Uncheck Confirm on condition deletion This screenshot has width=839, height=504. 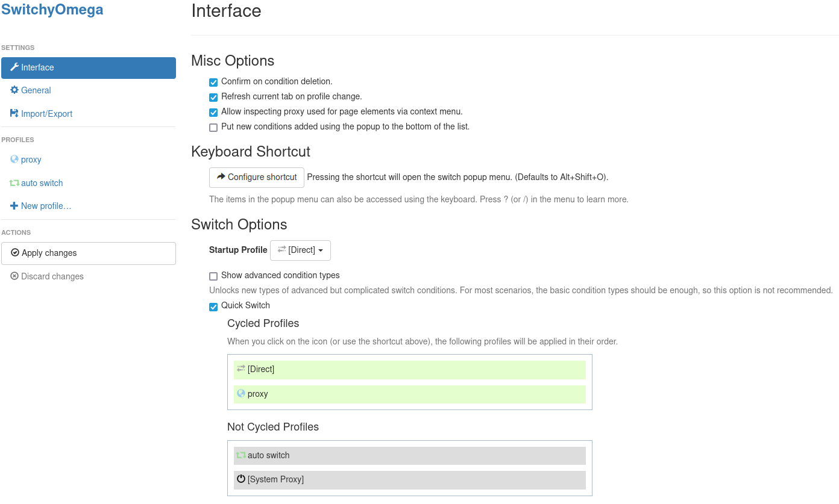tap(213, 82)
